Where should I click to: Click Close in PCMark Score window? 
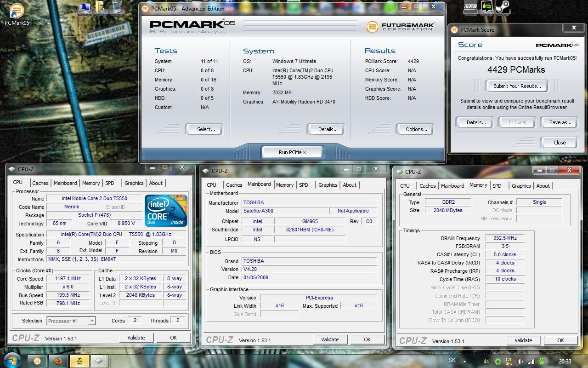[x=560, y=143]
